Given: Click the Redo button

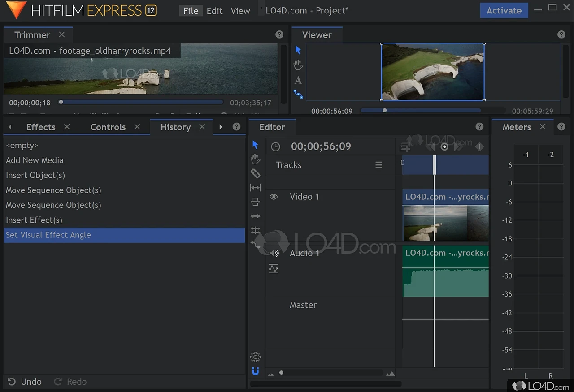Looking at the screenshot, I should tap(70, 382).
